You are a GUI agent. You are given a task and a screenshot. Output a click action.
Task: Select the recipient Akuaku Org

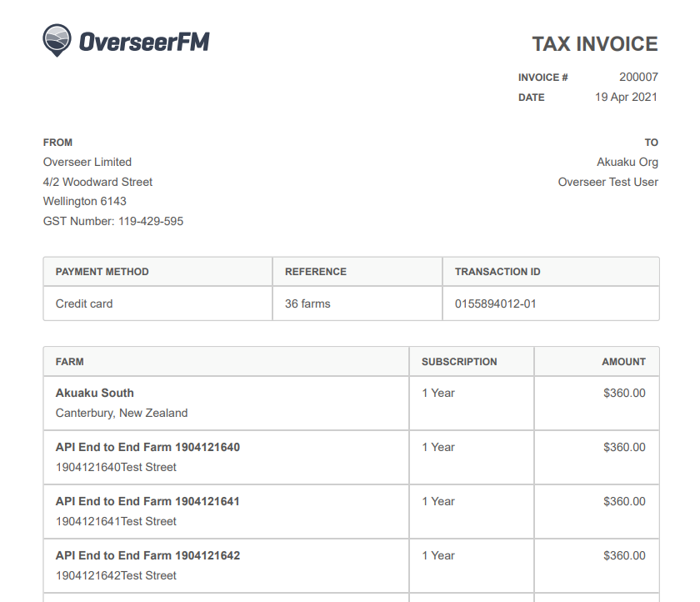pyautogui.click(x=627, y=162)
